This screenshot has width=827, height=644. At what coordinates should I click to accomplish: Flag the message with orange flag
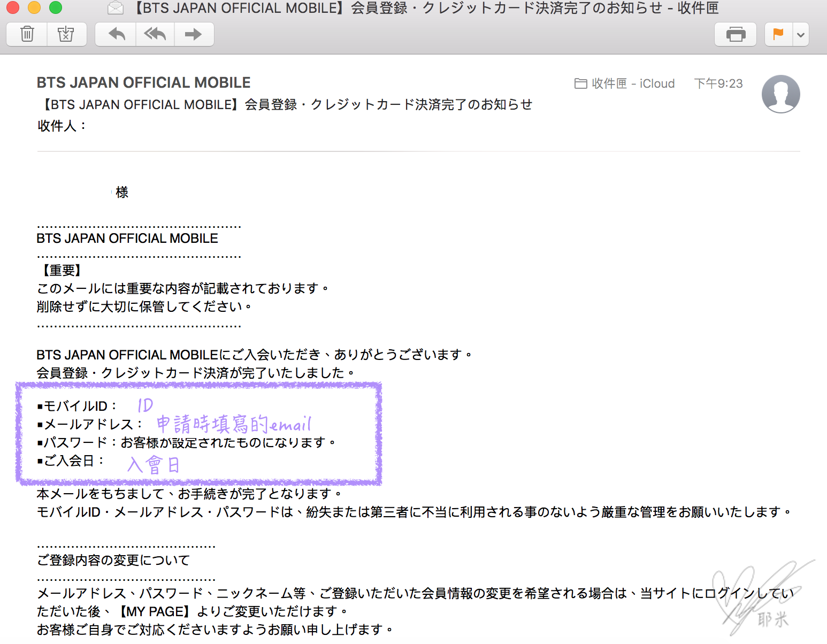pyautogui.click(x=778, y=34)
